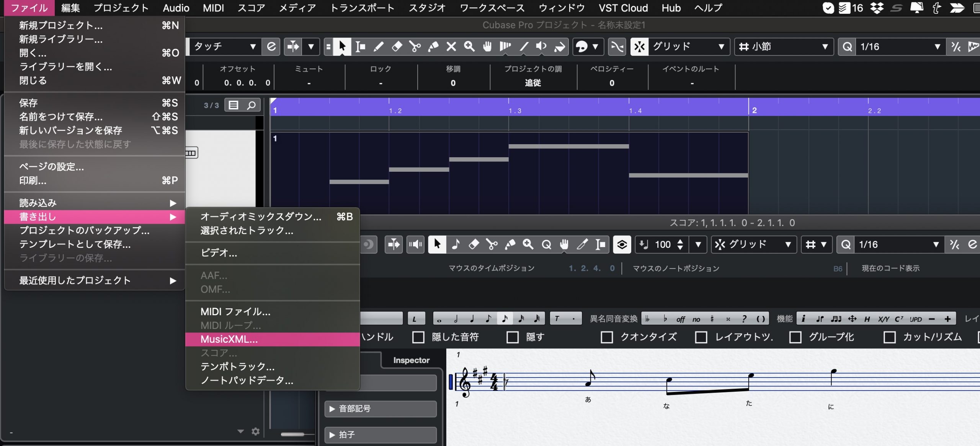
Task: Open project グリッド snap type dropdown
Action: 689,47
